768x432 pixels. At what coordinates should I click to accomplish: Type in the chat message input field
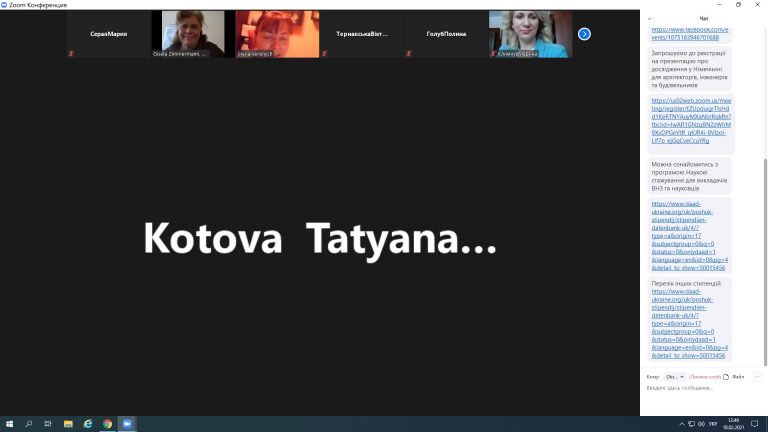click(x=700, y=388)
